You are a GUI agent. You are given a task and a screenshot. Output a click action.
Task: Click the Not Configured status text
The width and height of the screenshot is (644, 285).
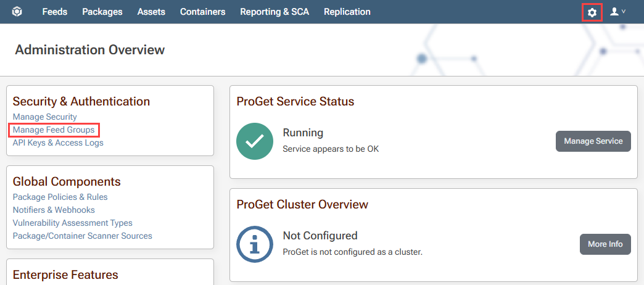pyautogui.click(x=320, y=236)
